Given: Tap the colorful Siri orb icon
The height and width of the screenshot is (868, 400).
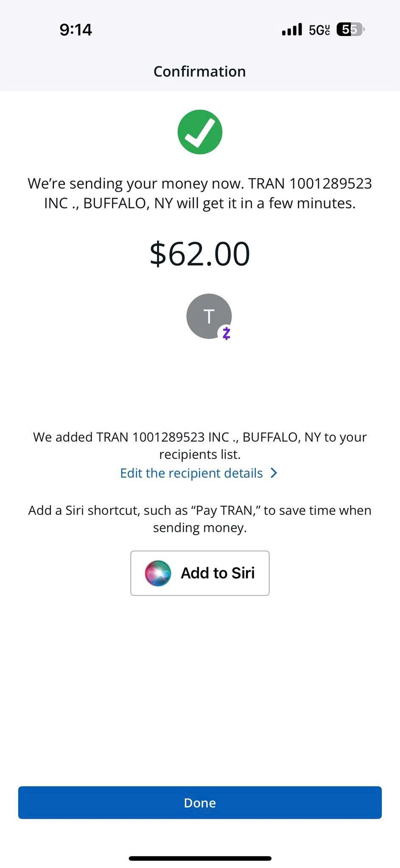Looking at the screenshot, I should pos(158,573).
